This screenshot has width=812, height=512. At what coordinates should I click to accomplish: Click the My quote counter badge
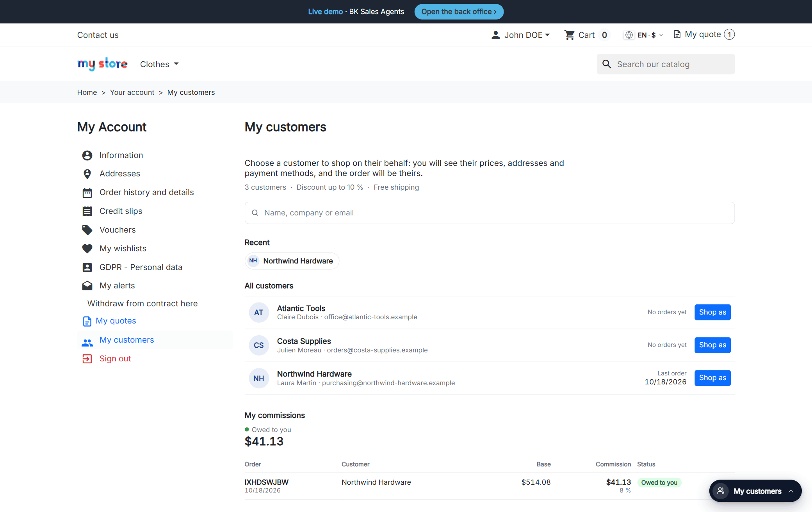click(729, 34)
